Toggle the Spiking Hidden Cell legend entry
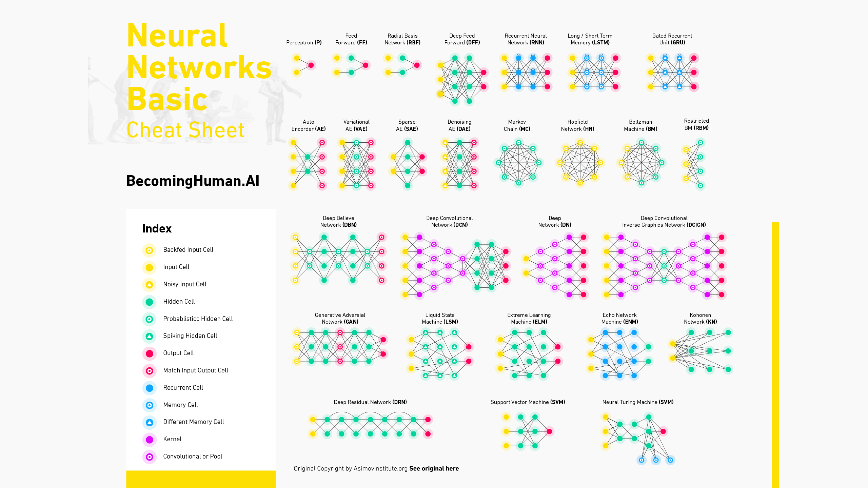The height and width of the screenshot is (488, 868). [x=150, y=335]
